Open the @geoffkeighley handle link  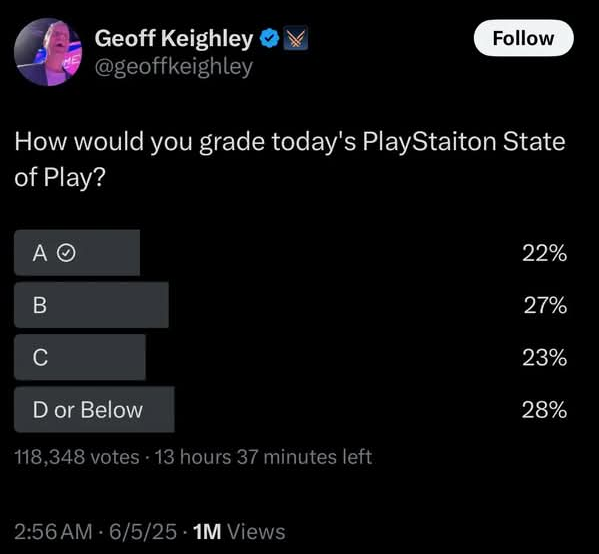[174, 67]
